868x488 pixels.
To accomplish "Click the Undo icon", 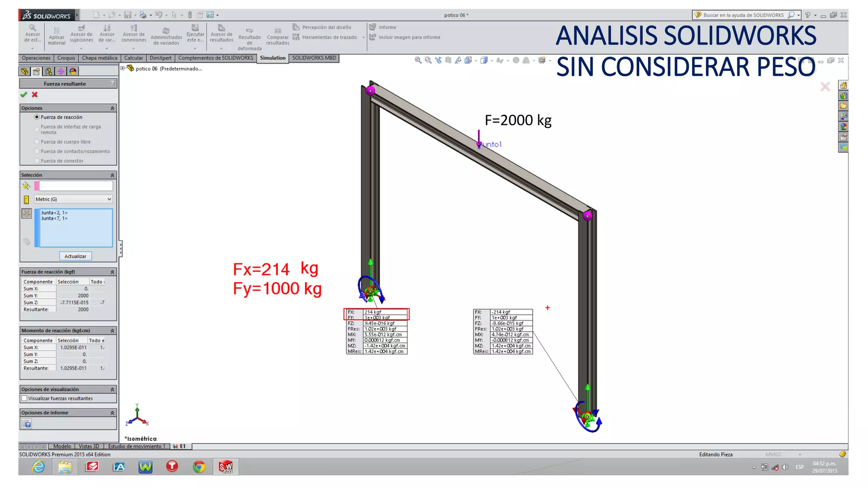I will [159, 15].
